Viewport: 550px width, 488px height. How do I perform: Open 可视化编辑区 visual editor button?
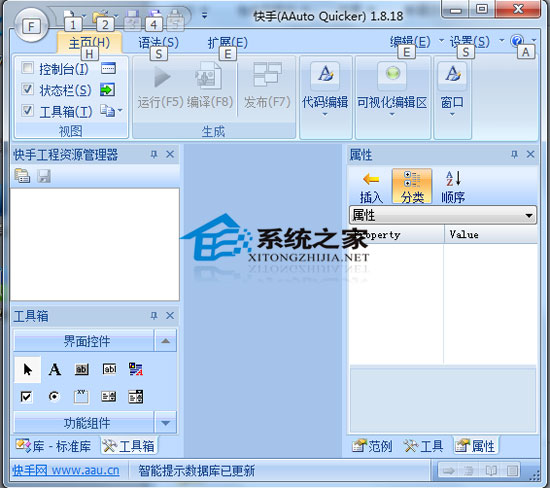[392, 97]
